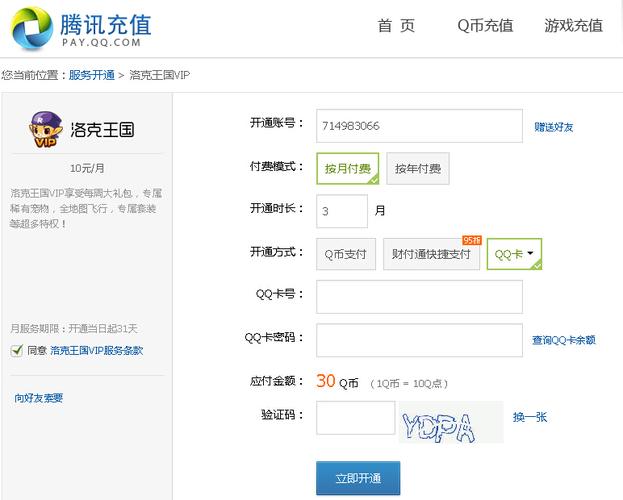Screen dimensions: 623x500
Task: Open the 游戏充值 nav item
Action: [573, 26]
